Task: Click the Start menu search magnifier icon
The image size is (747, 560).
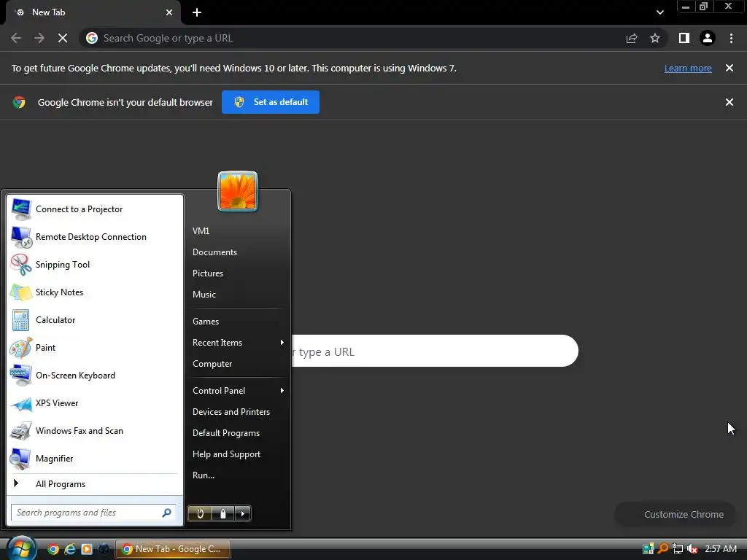Action: click(167, 513)
